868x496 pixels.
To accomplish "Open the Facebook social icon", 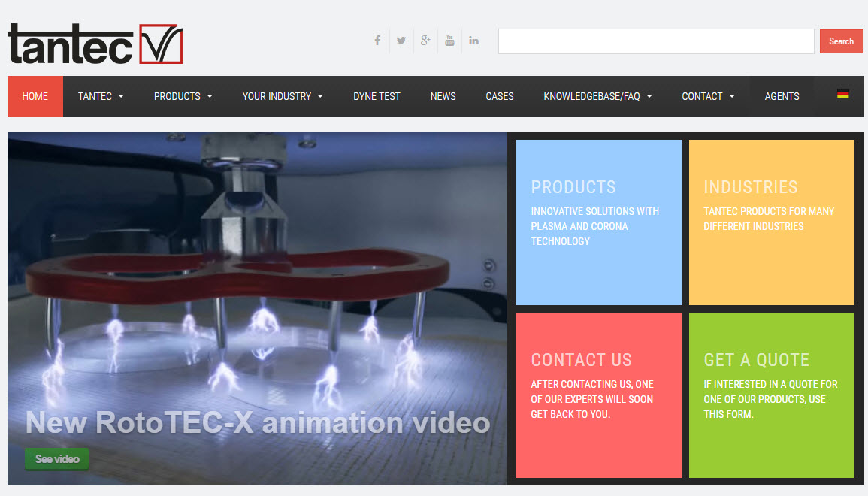I will pos(377,41).
